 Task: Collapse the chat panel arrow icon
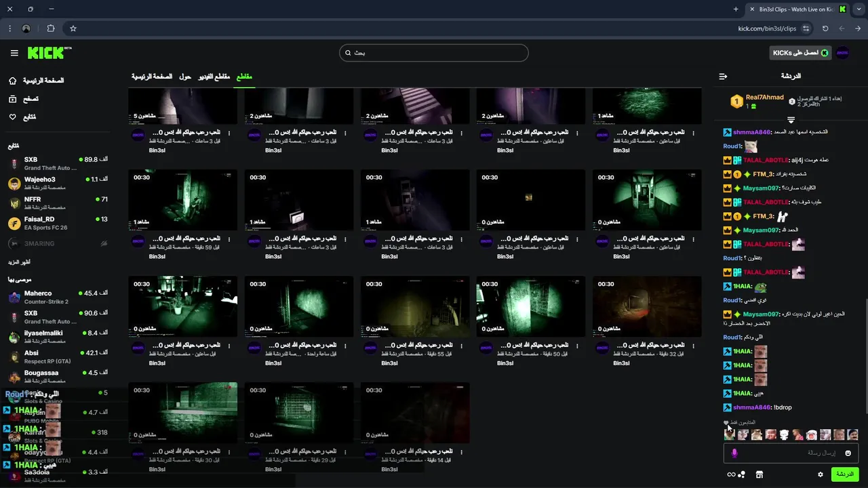[723, 77]
